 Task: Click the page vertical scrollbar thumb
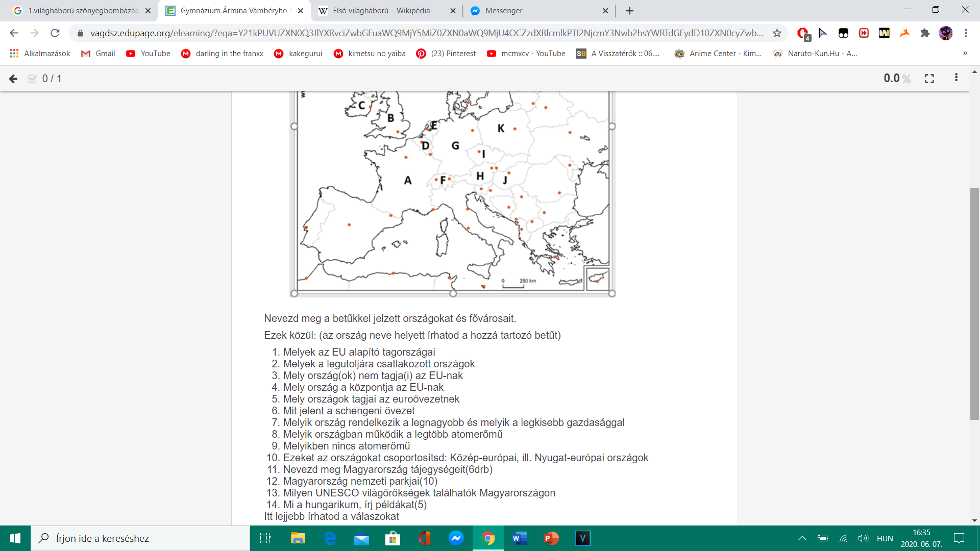974,304
